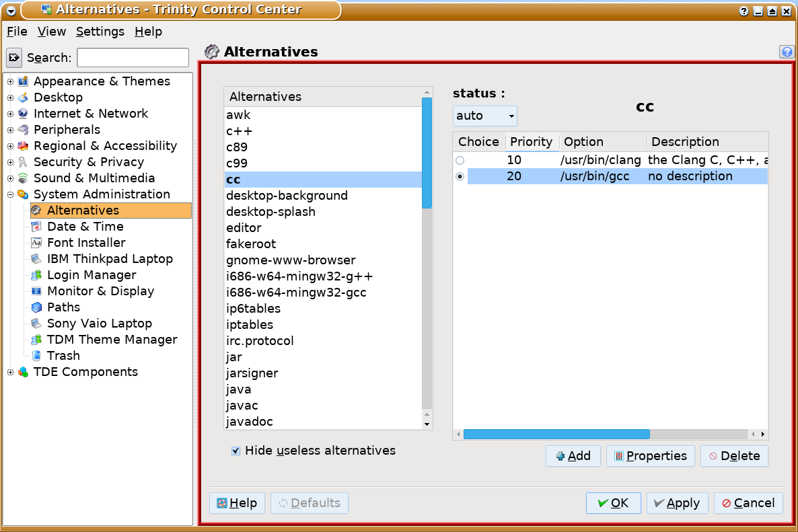Click inside the Search input field
798x532 pixels.
point(133,58)
